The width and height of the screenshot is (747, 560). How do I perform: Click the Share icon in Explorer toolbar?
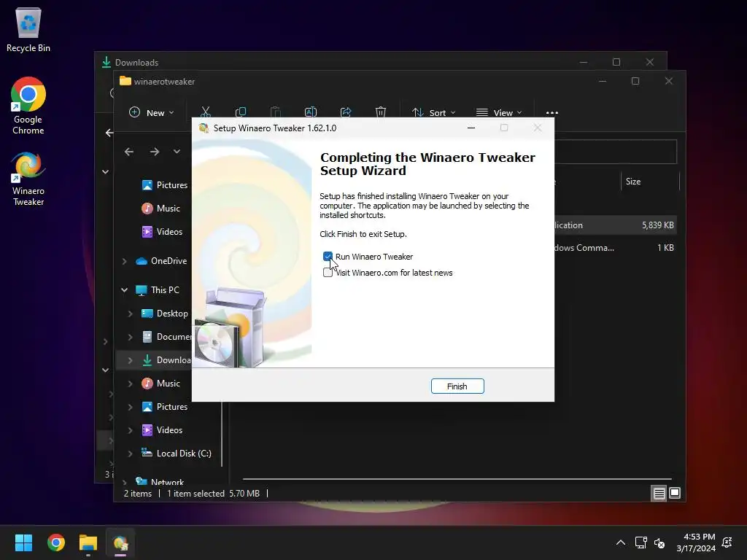346,112
